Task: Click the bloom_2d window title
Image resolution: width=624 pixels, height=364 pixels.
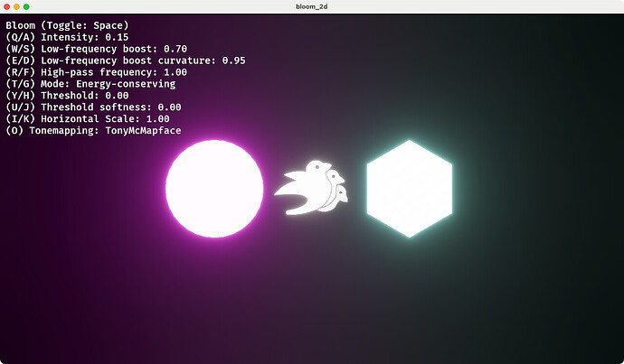Action: [x=312, y=6]
